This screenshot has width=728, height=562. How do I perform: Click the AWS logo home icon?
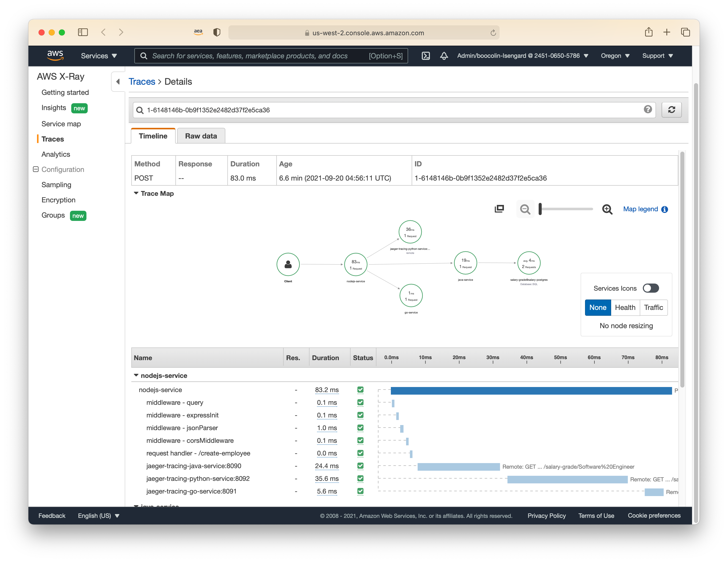55,55
